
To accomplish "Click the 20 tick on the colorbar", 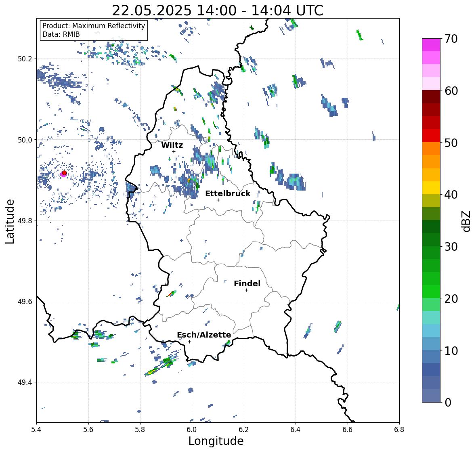I will pos(451,298).
